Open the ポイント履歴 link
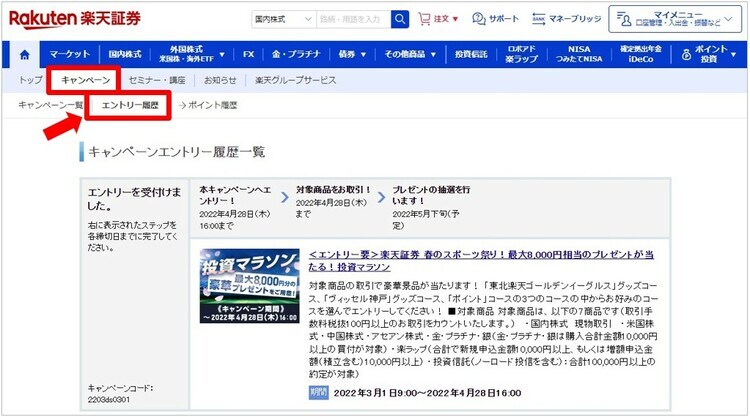This screenshot has height=417, width=750. pos(208,105)
